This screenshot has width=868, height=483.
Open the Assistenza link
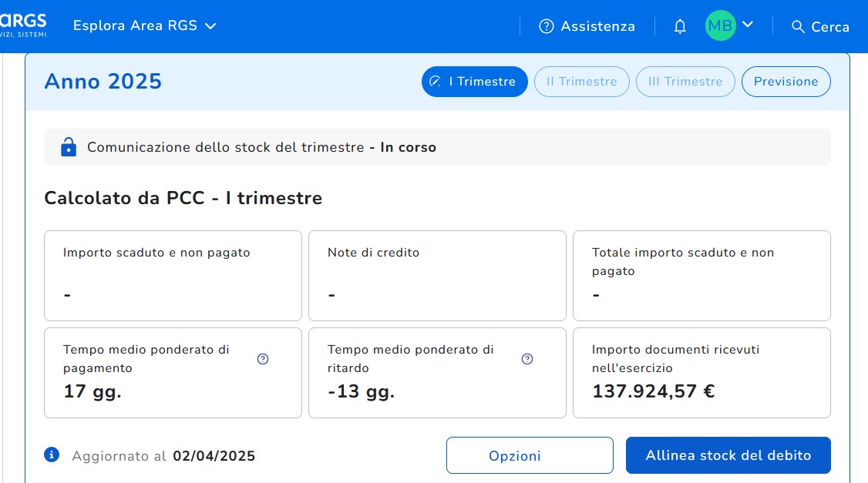click(x=597, y=27)
